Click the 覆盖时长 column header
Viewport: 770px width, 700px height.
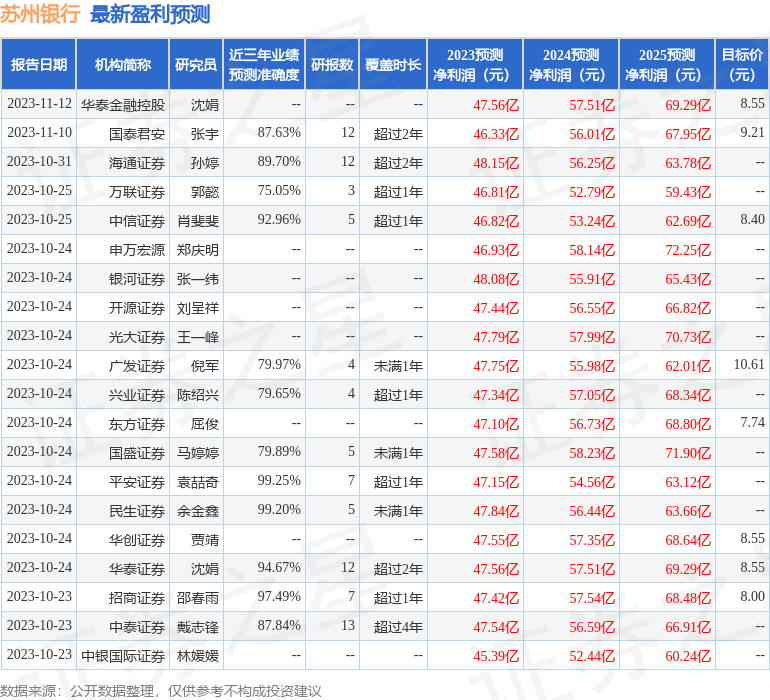pyautogui.click(x=393, y=64)
